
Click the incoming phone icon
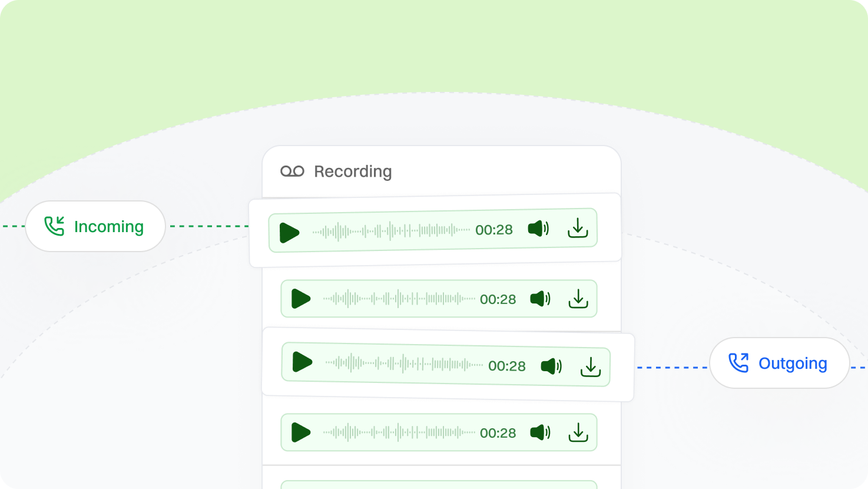tap(54, 226)
